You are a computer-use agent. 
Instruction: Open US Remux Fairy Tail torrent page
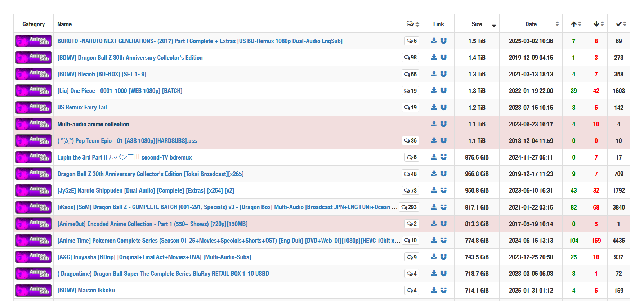click(82, 107)
